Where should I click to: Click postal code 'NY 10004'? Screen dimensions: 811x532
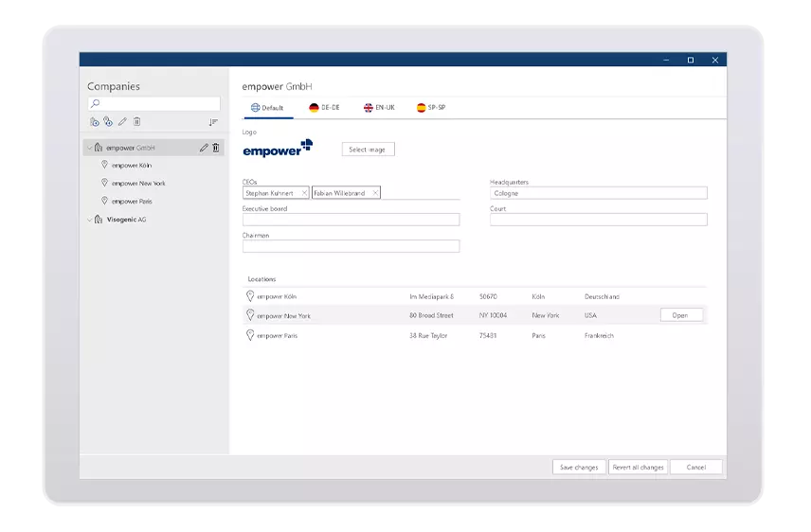point(493,315)
